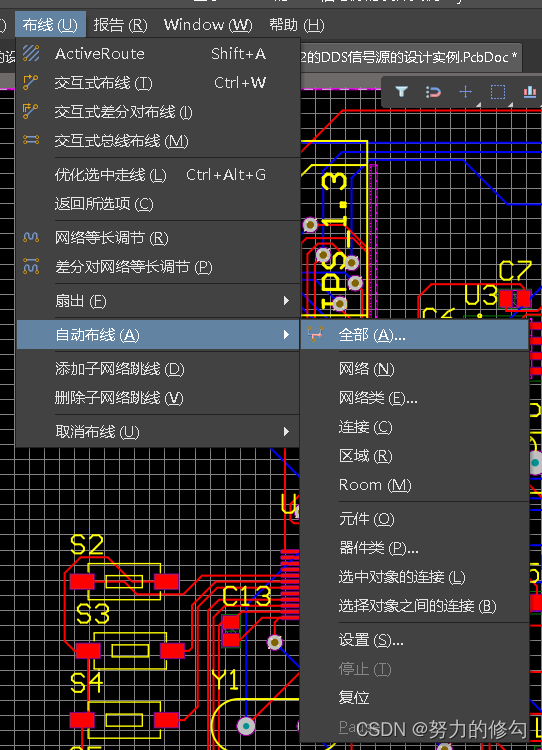
Task: Open the 帮助 (H) menu
Action: (297, 24)
